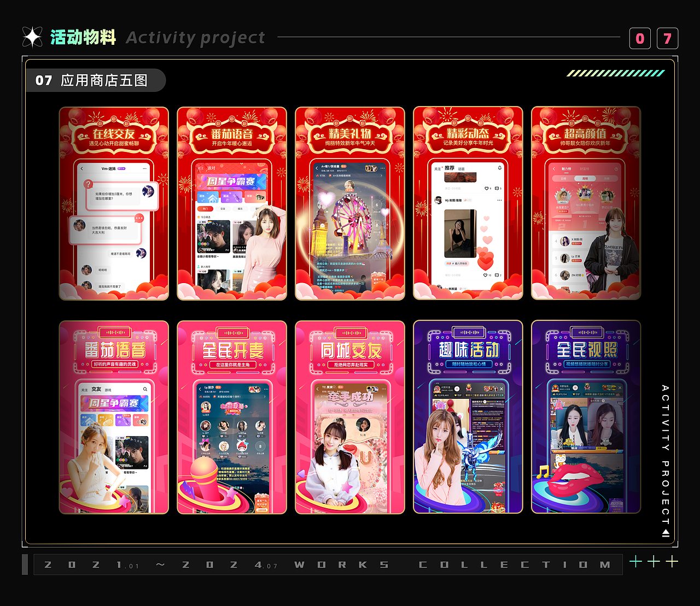Open the 在线交友 app store card
700x606 pixels.
(114, 203)
